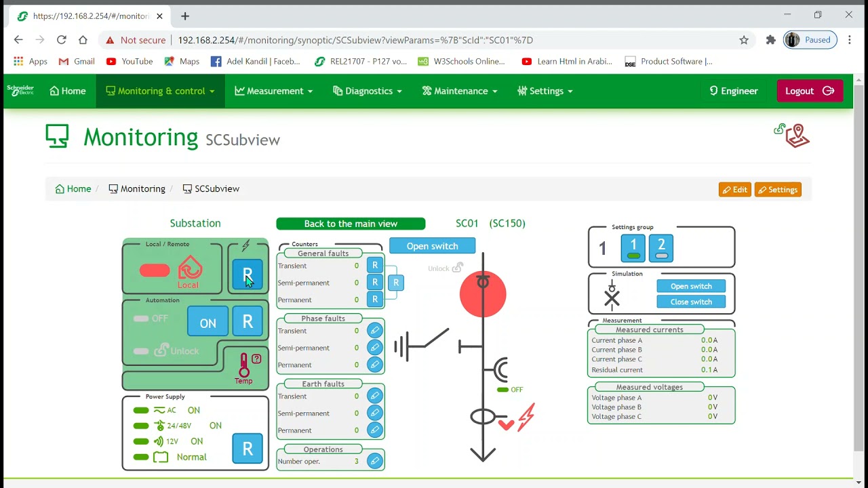
Task: Edit Number of operations counter
Action: (x=374, y=461)
